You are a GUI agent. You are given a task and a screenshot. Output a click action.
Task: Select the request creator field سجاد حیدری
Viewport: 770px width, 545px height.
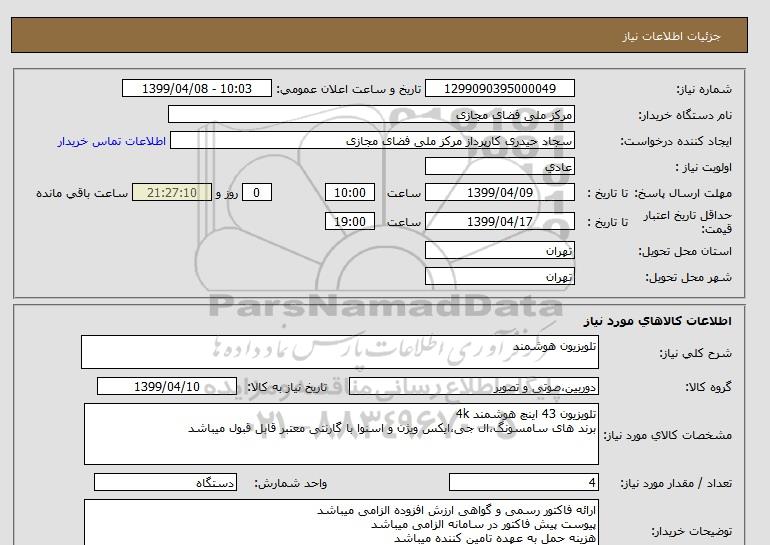(x=372, y=140)
